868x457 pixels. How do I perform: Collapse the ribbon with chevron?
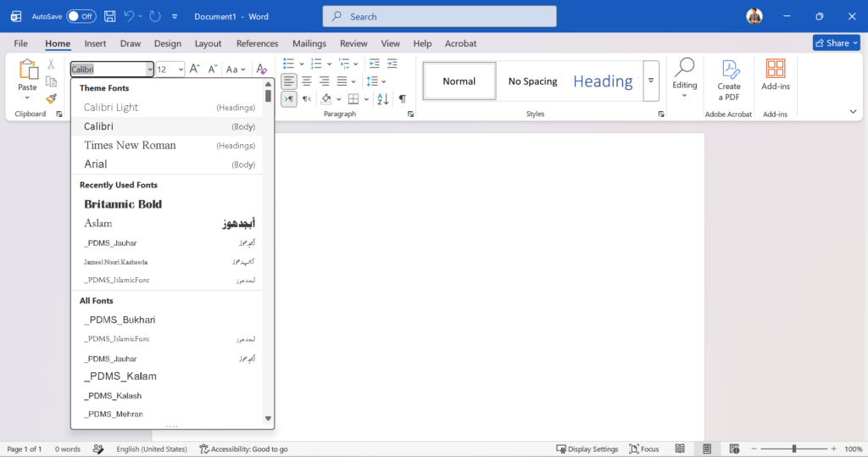pos(853,112)
